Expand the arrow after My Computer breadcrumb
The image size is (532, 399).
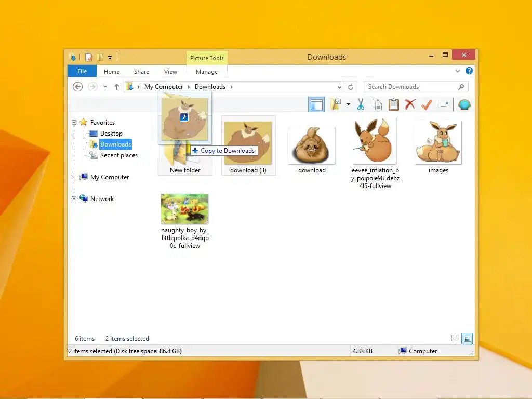189,87
